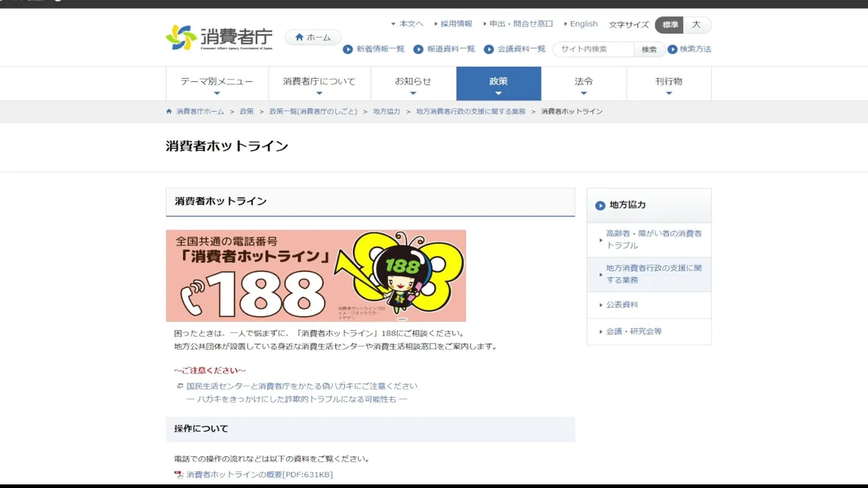
Task: Open 申出・問合せ窓口 link
Action: (x=521, y=24)
